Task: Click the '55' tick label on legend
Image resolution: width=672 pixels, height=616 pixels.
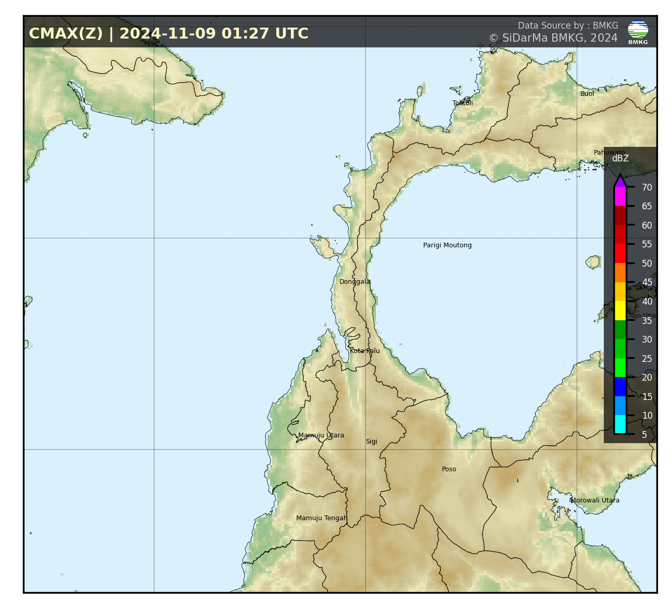Action: click(647, 244)
